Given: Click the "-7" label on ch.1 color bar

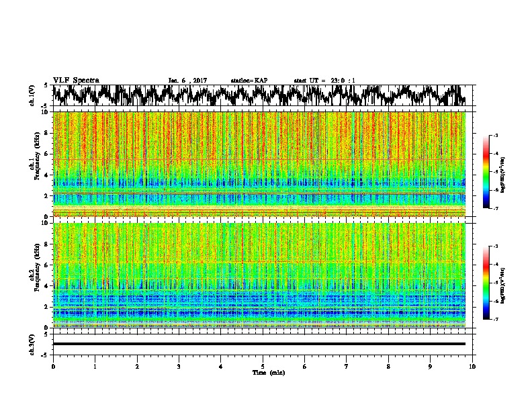Looking at the screenshot, I should coord(496,208).
